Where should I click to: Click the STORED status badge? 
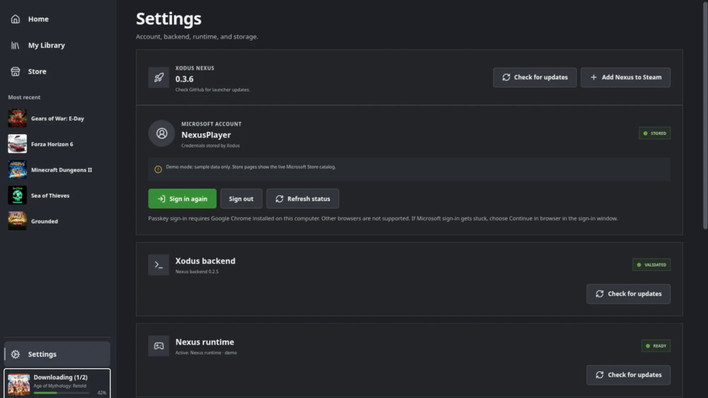coord(654,133)
